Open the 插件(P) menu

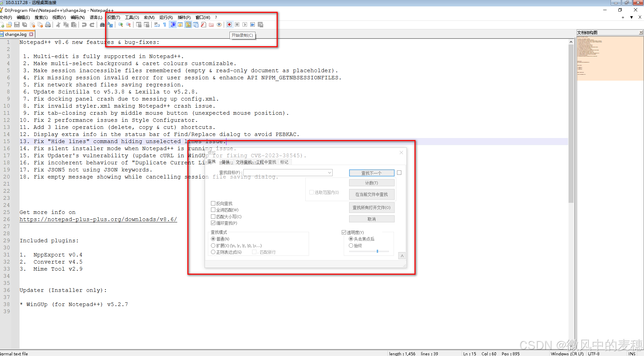[x=184, y=18]
